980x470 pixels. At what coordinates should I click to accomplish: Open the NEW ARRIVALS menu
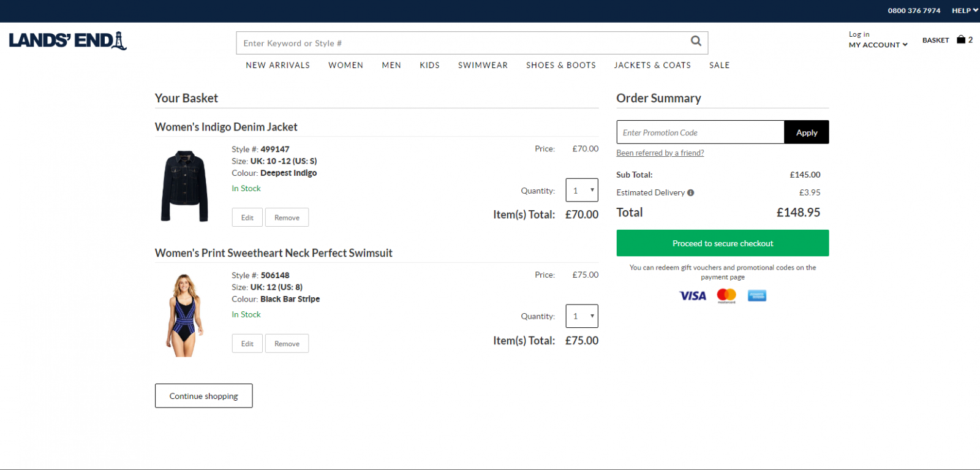click(277, 65)
